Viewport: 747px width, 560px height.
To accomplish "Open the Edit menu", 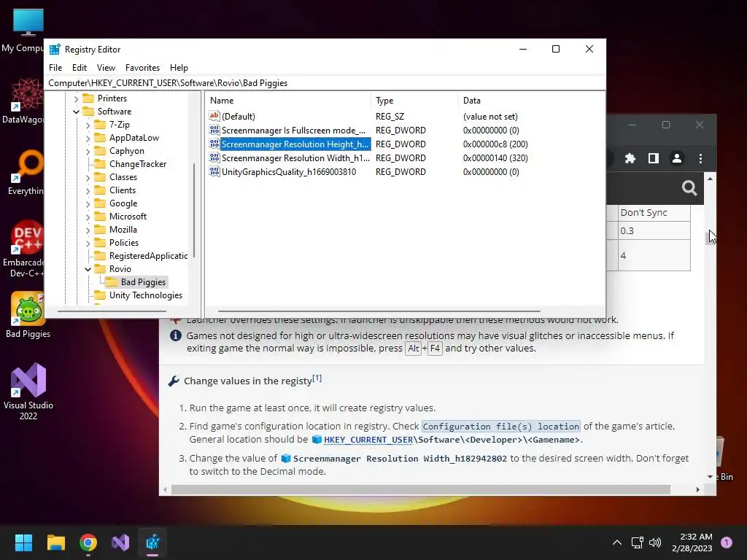I will coord(79,68).
